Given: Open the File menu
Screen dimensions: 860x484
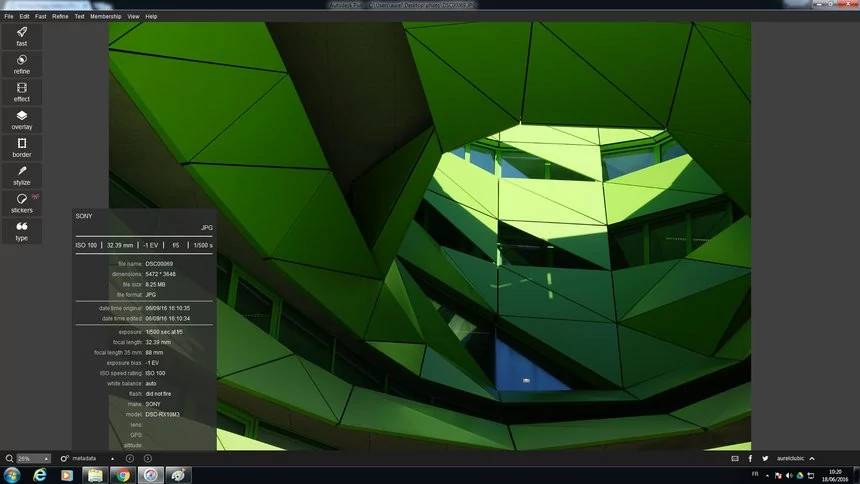Looking at the screenshot, I should (x=9, y=16).
